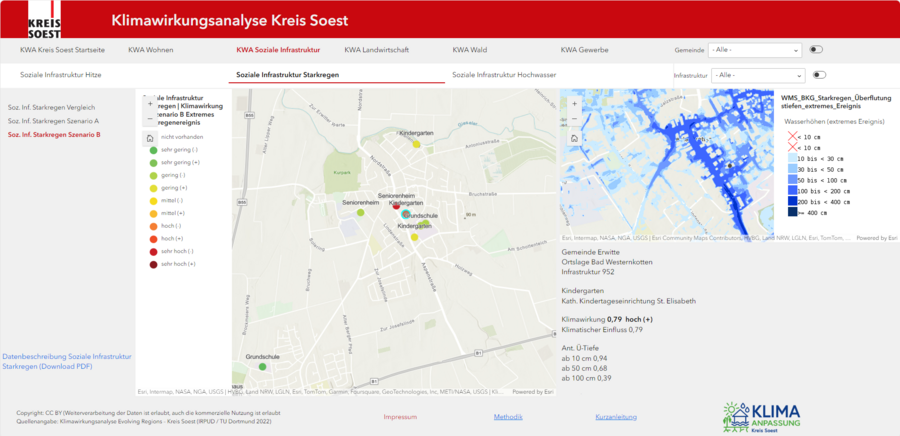Click the Kreis Soest logo
This screenshot has width=900, height=436.
point(44,20)
